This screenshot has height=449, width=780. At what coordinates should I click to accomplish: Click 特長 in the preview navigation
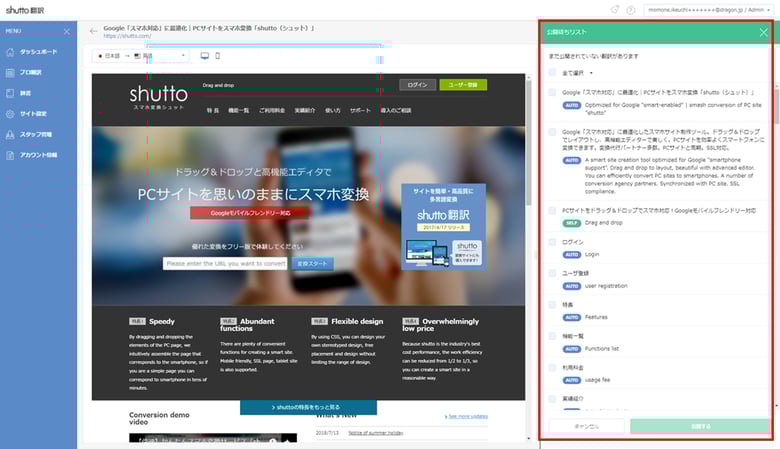(213, 110)
